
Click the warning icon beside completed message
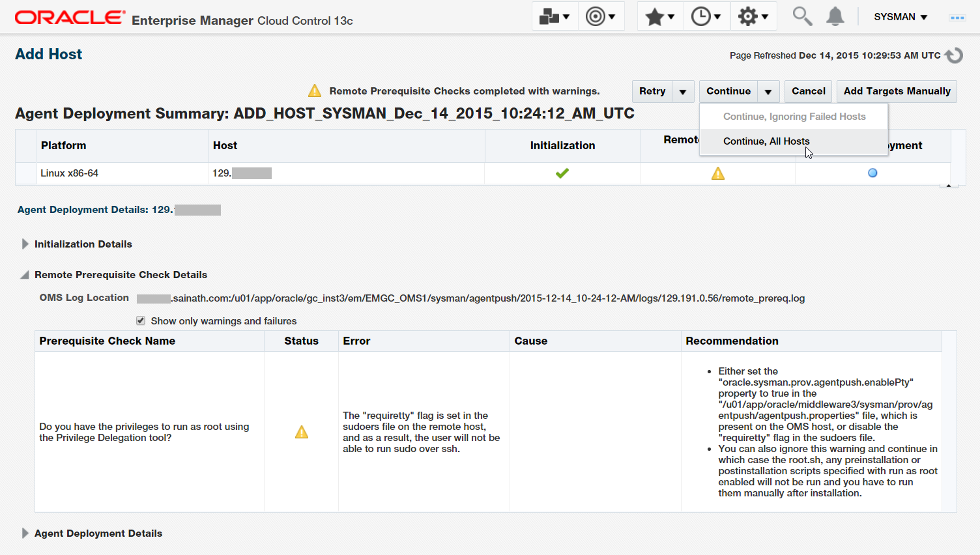[x=315, y=91]
